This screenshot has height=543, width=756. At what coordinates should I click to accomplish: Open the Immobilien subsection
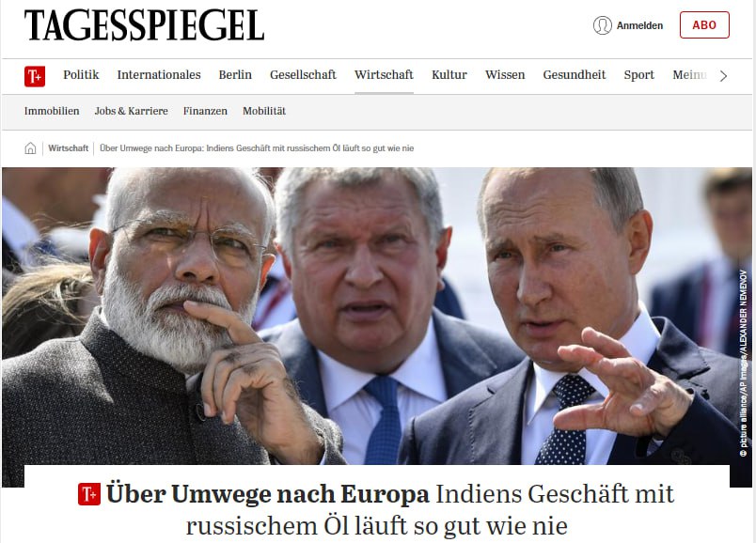[52, 111]
